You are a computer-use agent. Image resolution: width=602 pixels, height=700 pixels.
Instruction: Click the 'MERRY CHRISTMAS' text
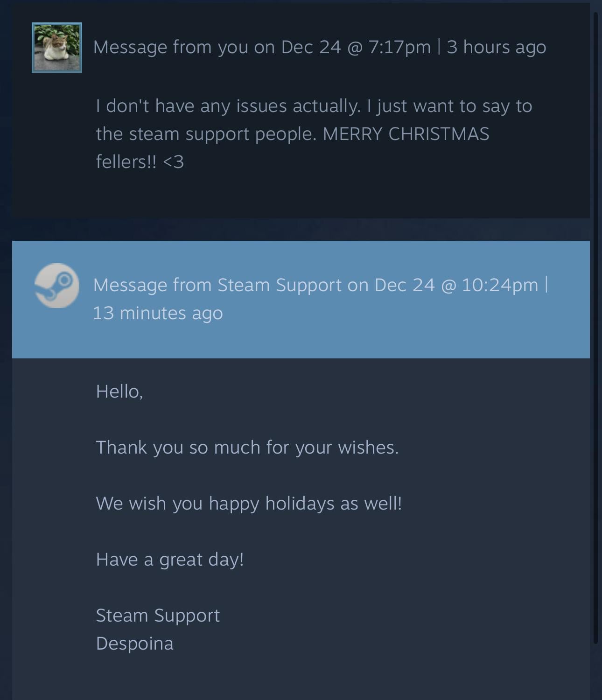tap(406, 134)
